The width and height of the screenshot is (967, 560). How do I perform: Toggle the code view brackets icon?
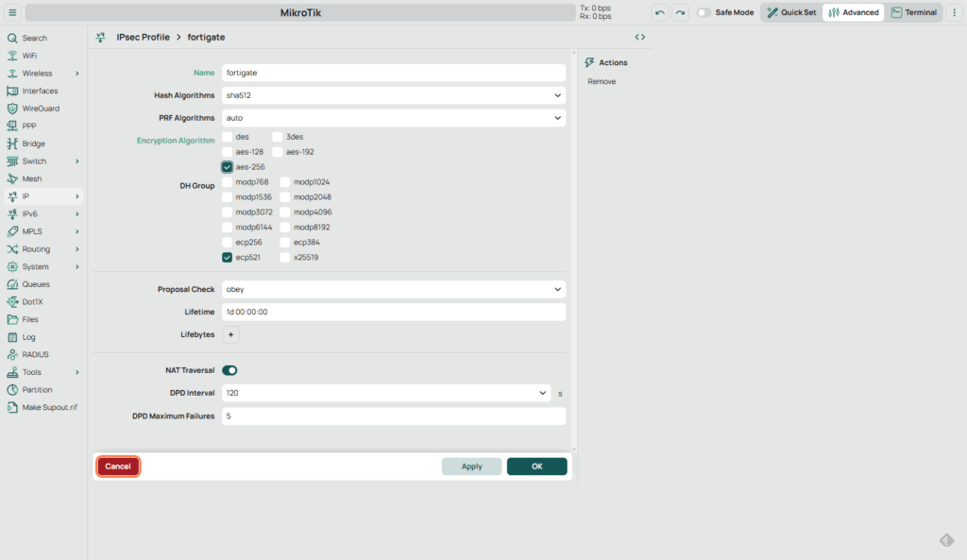(640, 37)
